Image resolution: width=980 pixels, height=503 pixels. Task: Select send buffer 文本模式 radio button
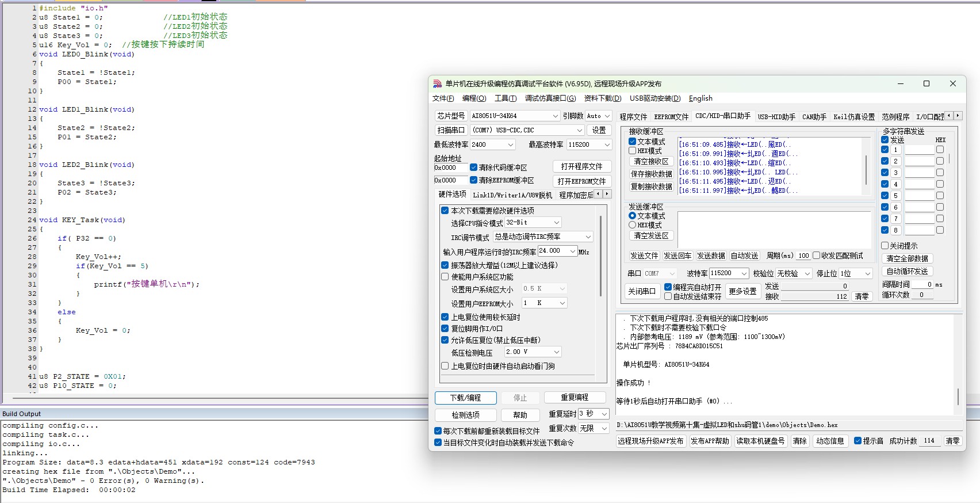click(x=632, y=216)
